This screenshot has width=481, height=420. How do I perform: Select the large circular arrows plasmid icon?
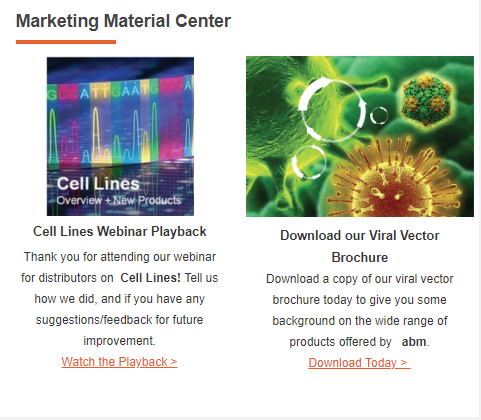[332, 109]
